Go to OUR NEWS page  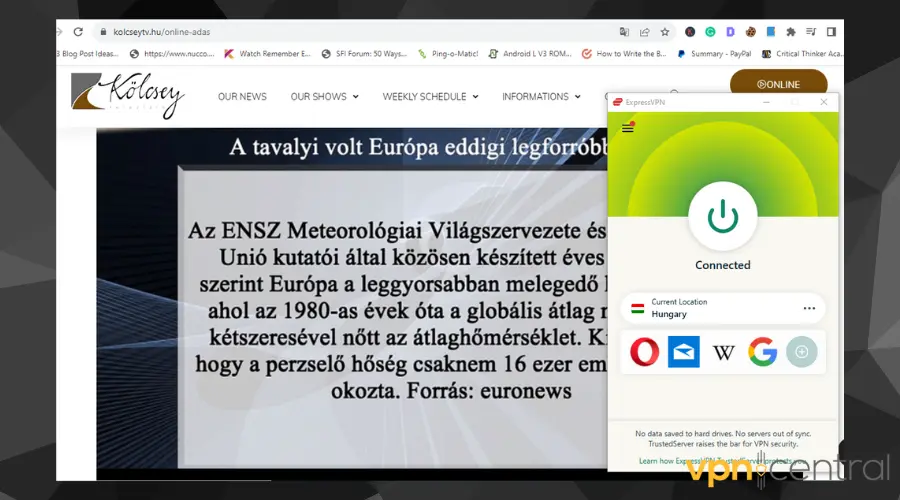242,97
